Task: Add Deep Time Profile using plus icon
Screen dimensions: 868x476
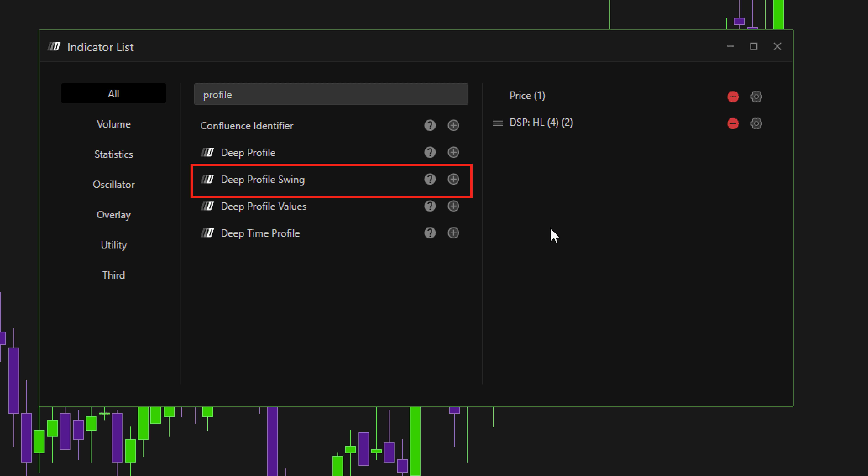Action: click(x=453, y=233)
